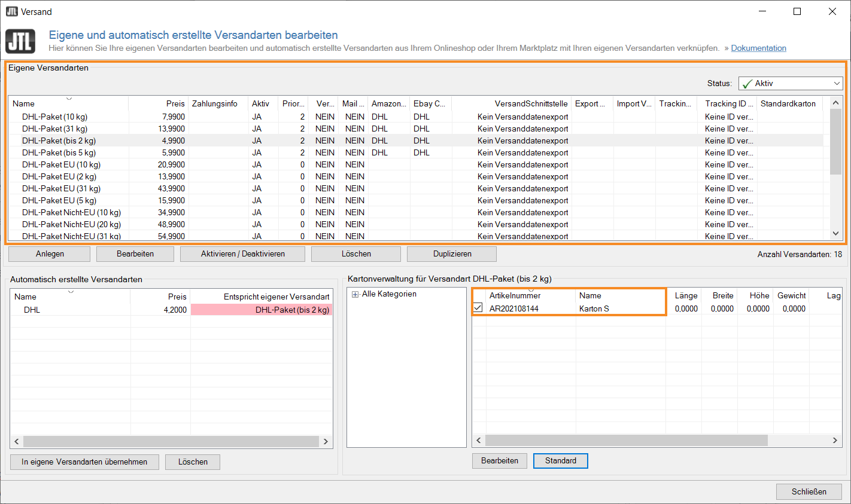Click the Anlegen button
This screenshot has height=504, width=851.
[x=50, y=254]
